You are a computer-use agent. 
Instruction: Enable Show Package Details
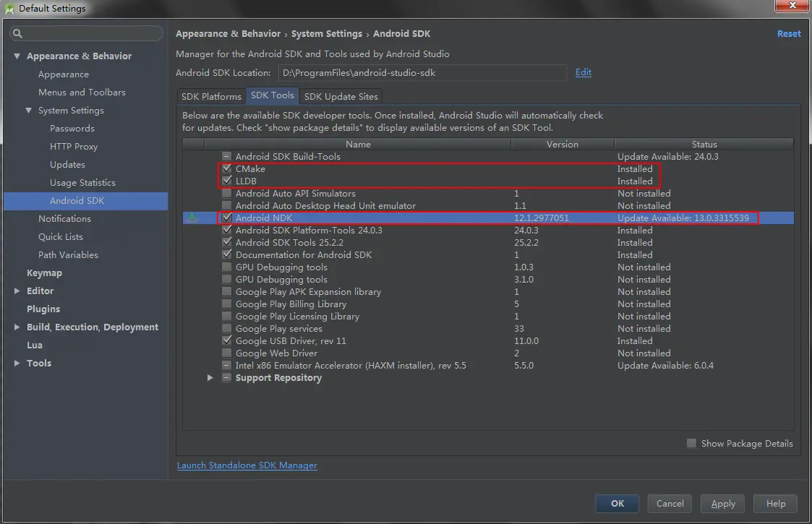(x=691, y=443)
